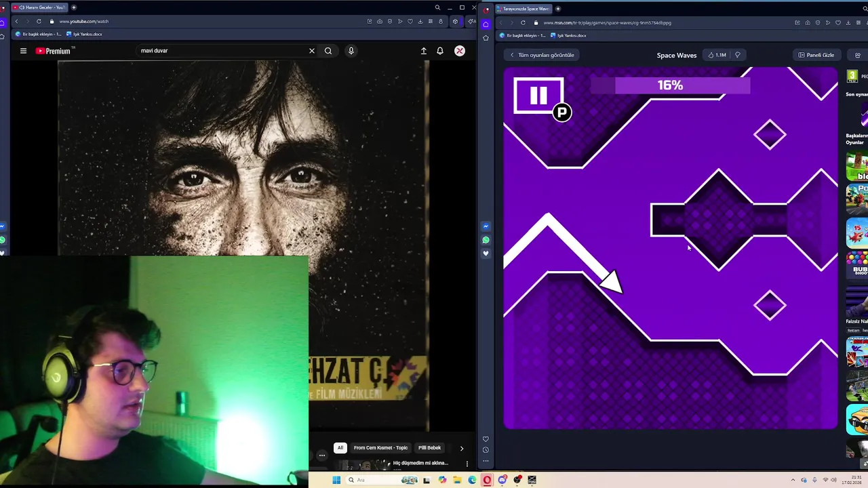Clear the YouTube search text
868x488 pixels.
pyautogui.click(x=312, y=51)
